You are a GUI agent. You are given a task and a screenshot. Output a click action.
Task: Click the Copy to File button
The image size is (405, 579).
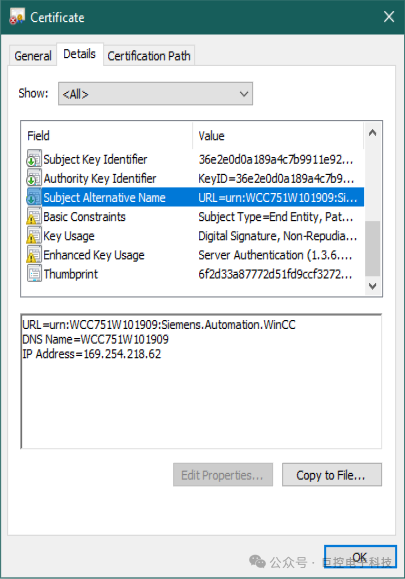pyautogui.click(x=332, y=475)
